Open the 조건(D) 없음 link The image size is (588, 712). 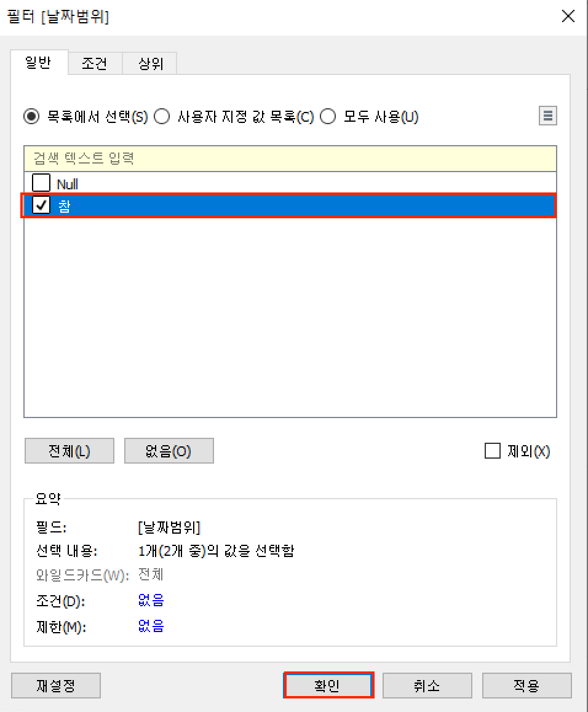coord(151,600)
